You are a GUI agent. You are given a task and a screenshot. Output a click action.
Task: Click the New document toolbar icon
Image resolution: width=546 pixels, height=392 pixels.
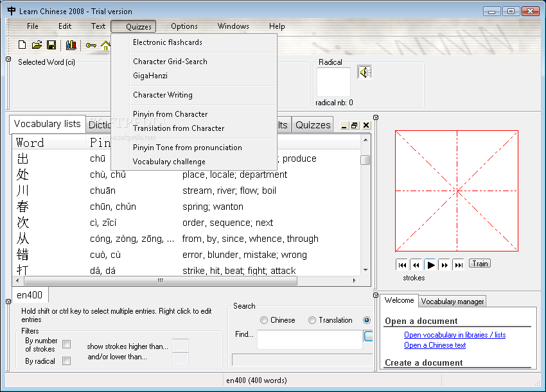point(22,45)
